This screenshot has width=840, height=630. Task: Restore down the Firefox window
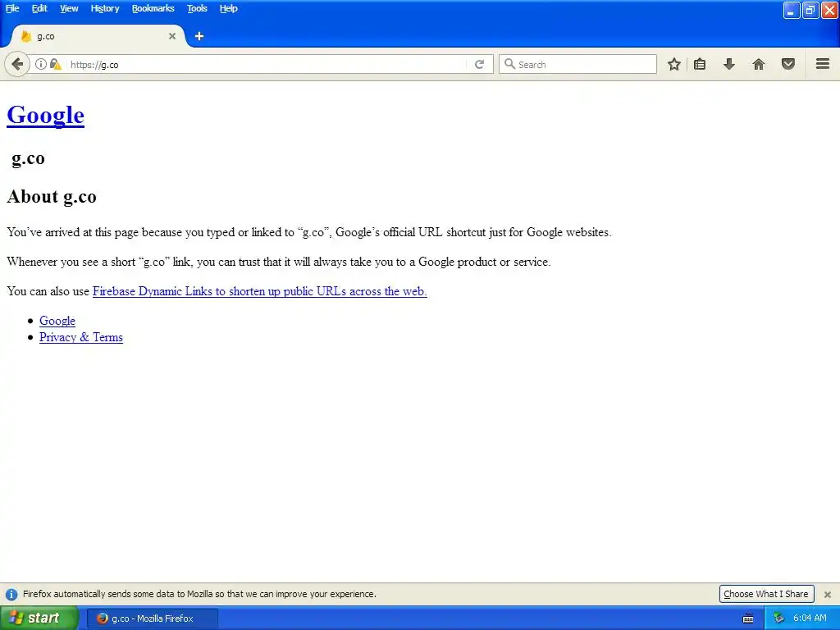(x=810, y=10)
